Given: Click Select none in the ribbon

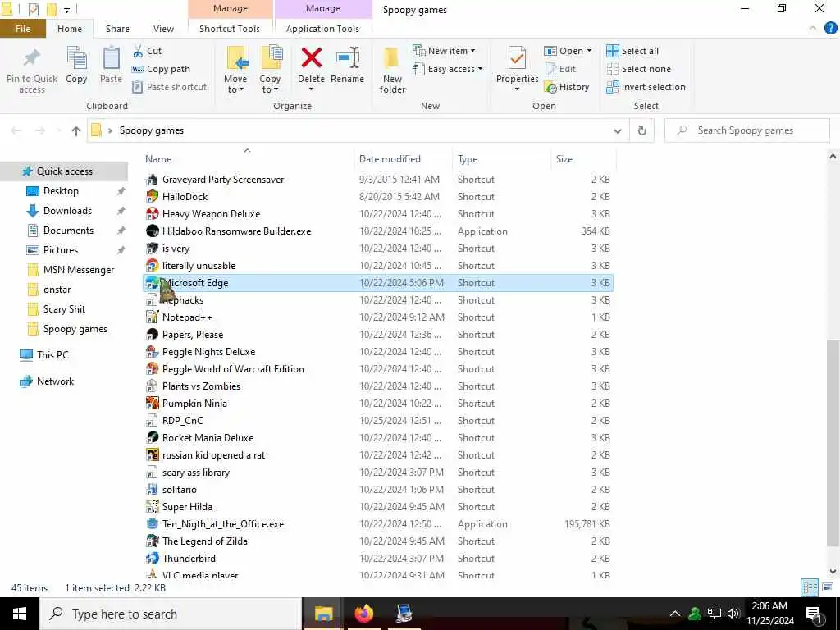Looking at the screenshot, I should pyautogui.click(x=638, y=69).
